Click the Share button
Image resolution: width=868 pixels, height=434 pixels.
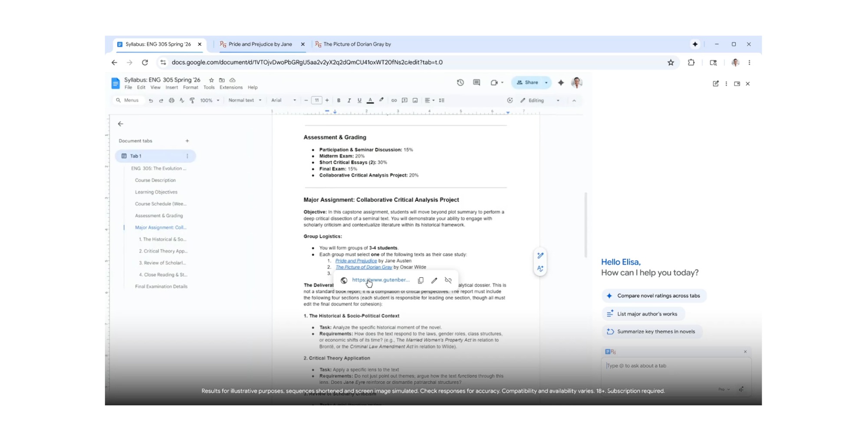[527, 82]
